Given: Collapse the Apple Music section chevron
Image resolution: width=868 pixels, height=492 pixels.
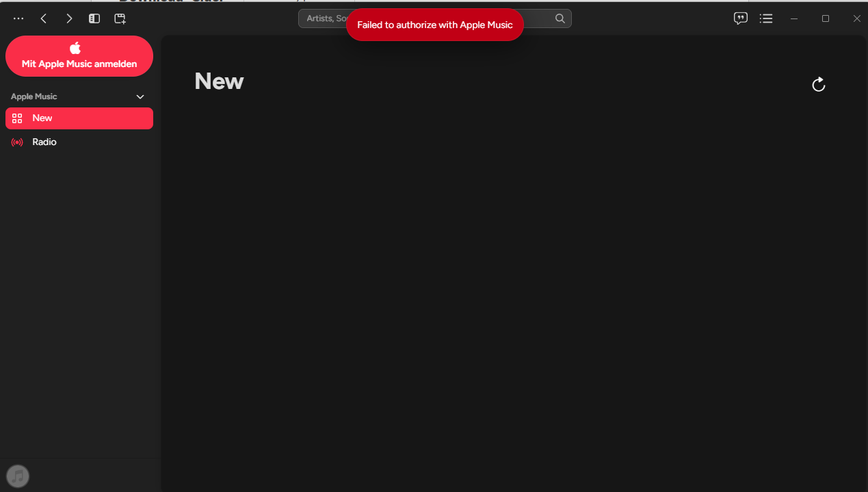Looking at the screenshot, I should 140,97.
